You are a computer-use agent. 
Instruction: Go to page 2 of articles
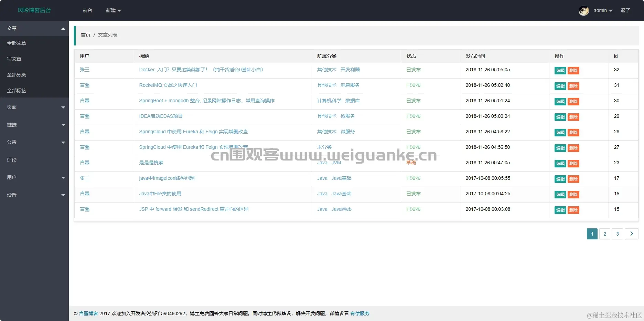(x=605, y=234)
